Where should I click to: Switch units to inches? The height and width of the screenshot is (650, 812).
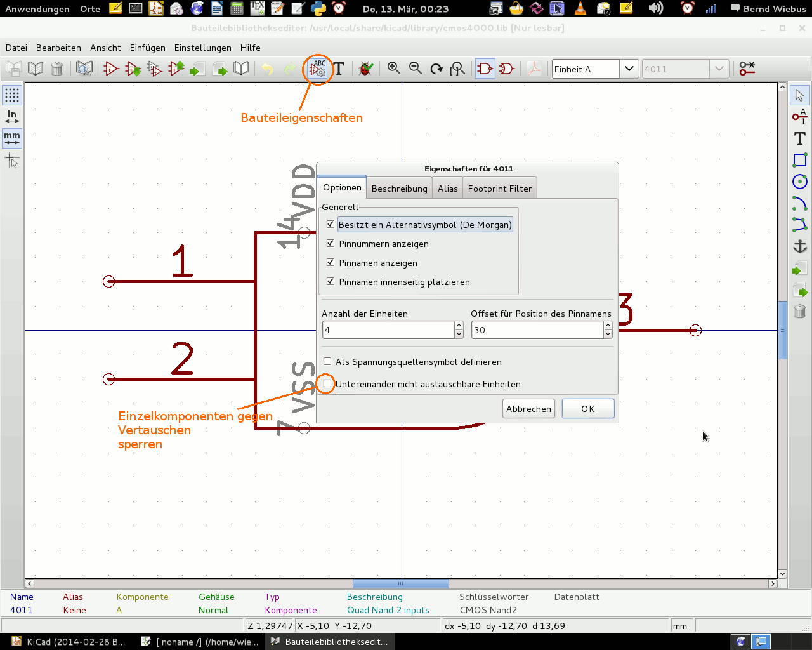pyautogui.click(x=12, y=116)
